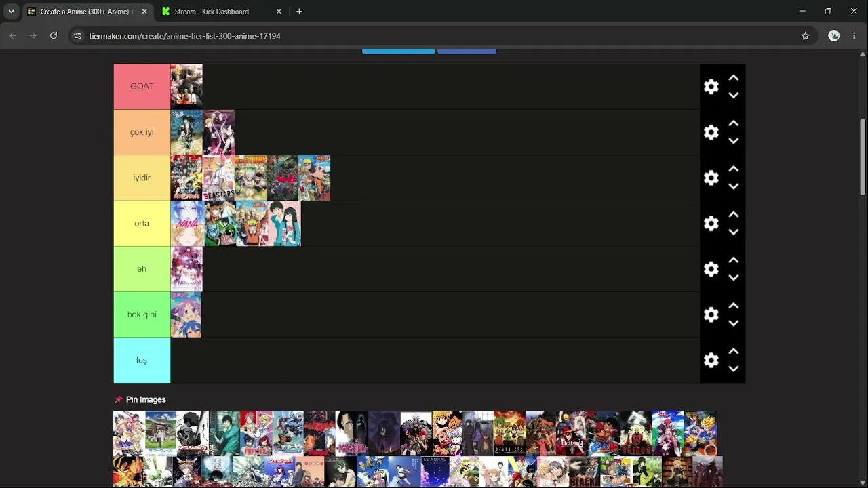Open settings gear for the orta tier
Image resolution: width=868 pixels, height=488 pixels.
[x=711, y=224]
